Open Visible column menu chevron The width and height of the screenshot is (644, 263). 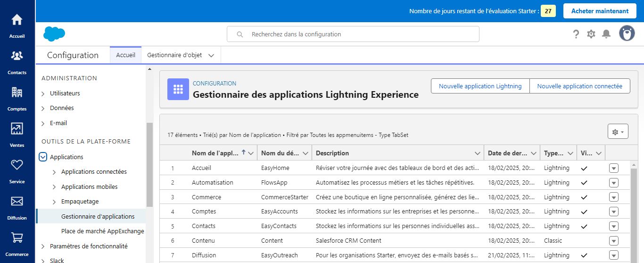pyautogui.click(x=599, y=153)
